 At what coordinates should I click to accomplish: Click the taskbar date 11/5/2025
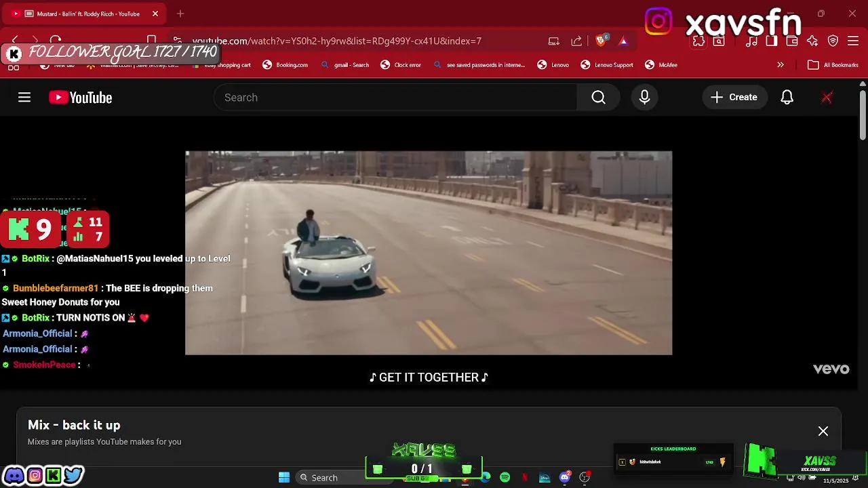click(x=836, y=481)
